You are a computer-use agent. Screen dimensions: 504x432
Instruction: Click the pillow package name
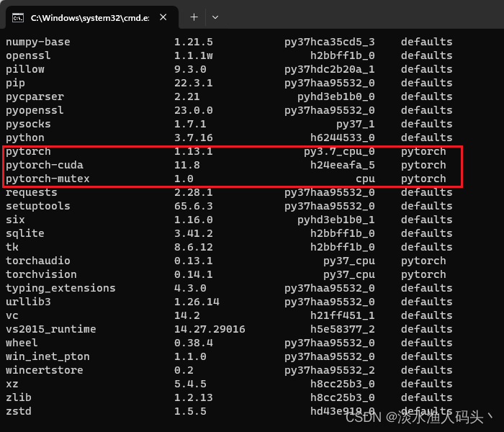coord(25,69)
